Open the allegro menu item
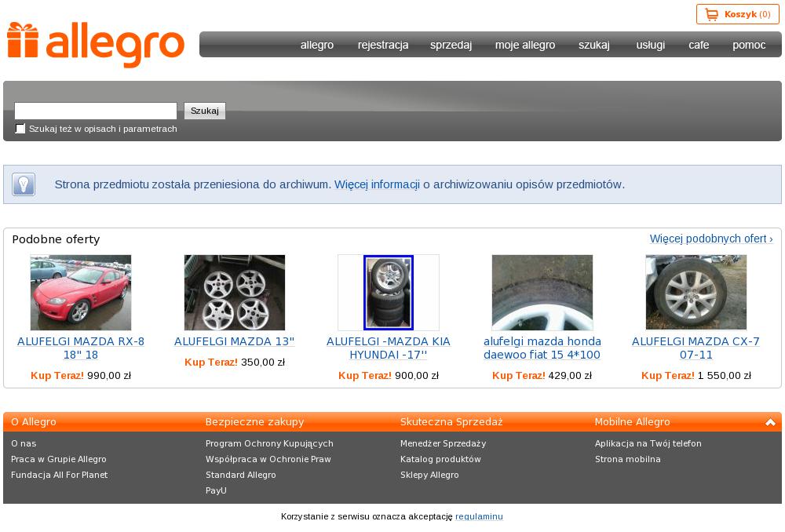The height and width of the screenshot is (532, 785). pos(317,45)
